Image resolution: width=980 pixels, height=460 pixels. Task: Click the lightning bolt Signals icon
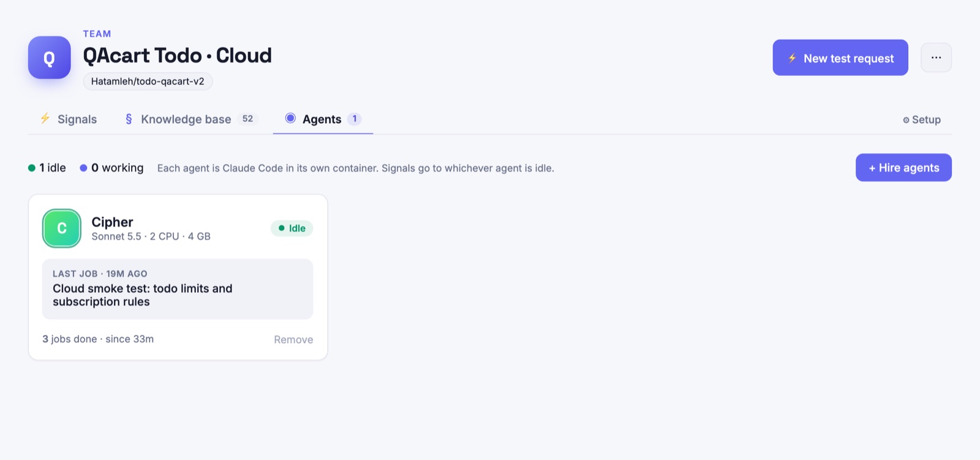pyautogui.click(x=45, y=118)
